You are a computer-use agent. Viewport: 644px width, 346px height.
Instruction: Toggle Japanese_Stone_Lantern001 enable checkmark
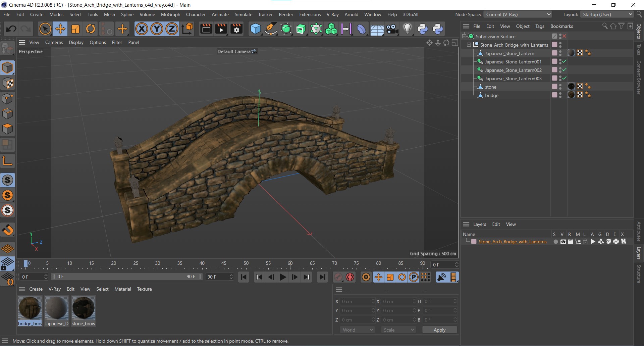pos(564,61)
